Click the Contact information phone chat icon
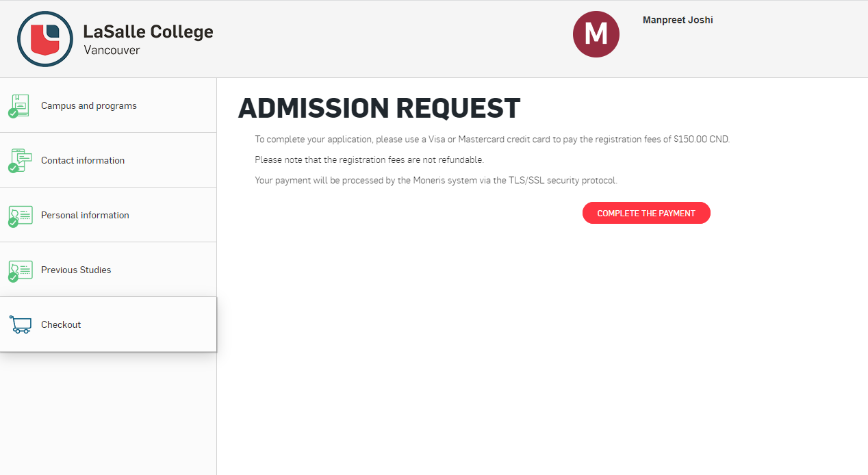868x475 pixels. click(21, 160)
